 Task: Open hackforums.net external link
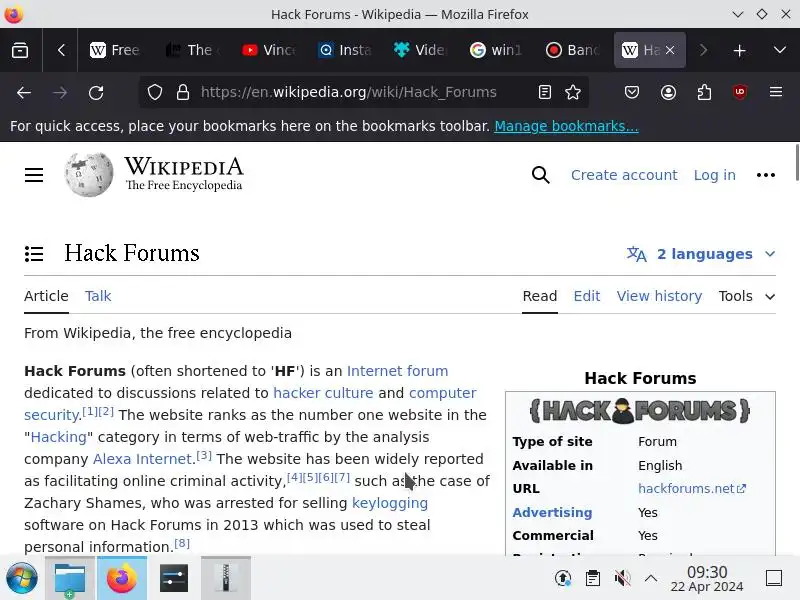coord(692,489)
